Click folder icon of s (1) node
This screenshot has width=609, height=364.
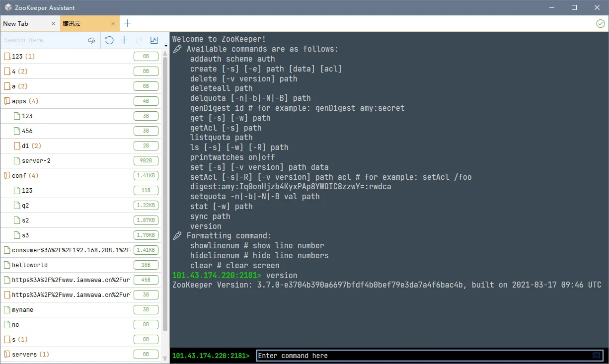(x=7, y=340)
